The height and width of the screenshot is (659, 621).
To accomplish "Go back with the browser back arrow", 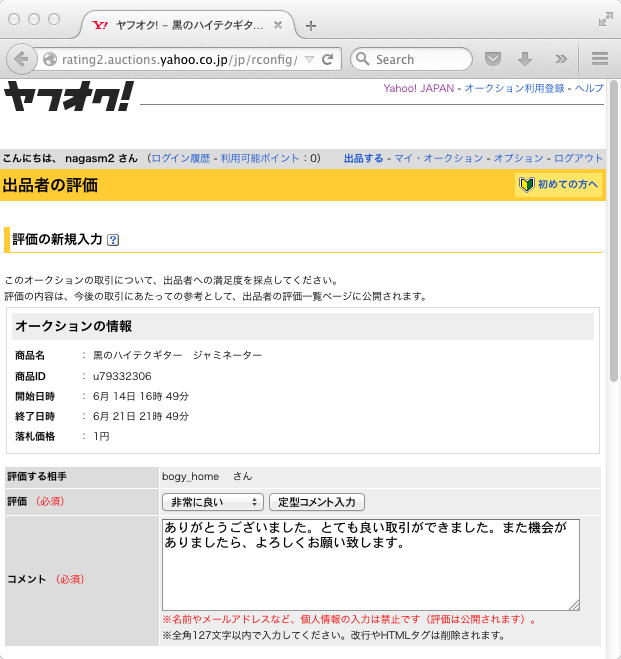I will [21, 59].
